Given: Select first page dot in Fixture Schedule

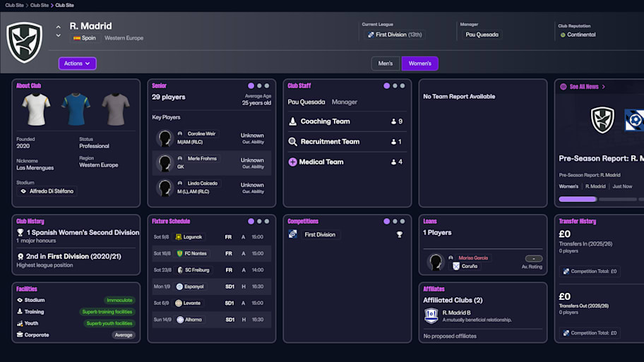Looking at the screenshot, I should tap(251, 222).
